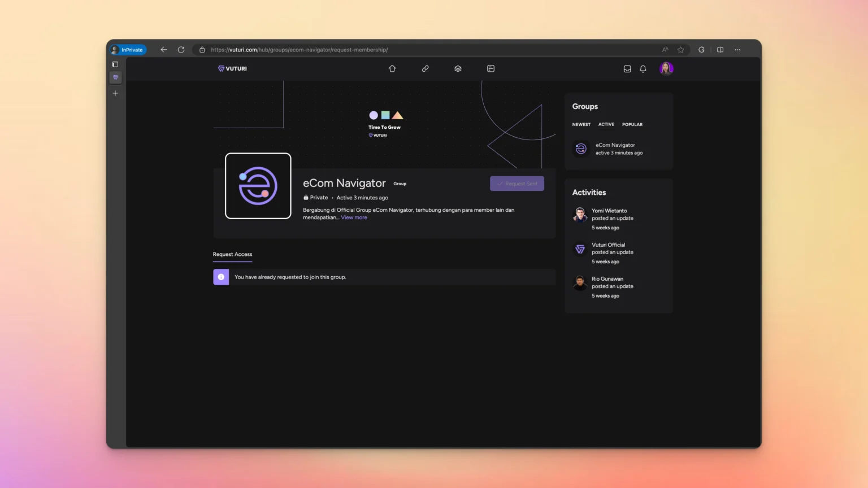
Task: Click the Vuturi logo in the header
Action: [x=232, y=68]
